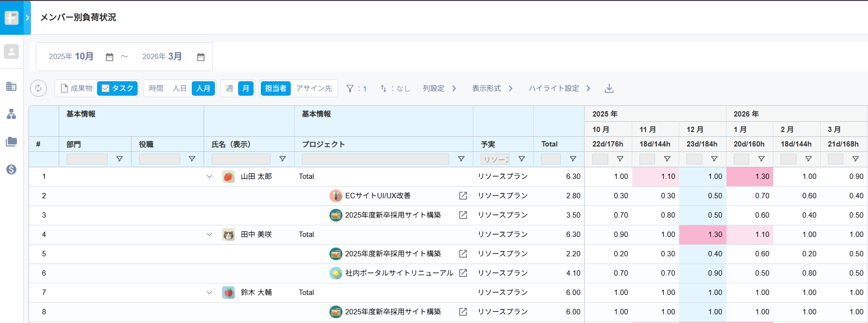Viewport: 868px width, 323px height.
Task: Open ECサイトUI/UX改善 project external link
Action: (463, 196)
